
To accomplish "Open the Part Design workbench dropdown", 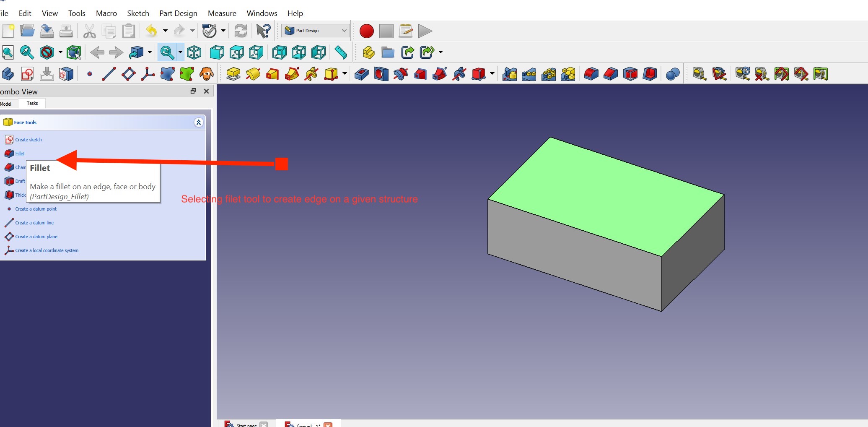I will (x=316, y=31).
